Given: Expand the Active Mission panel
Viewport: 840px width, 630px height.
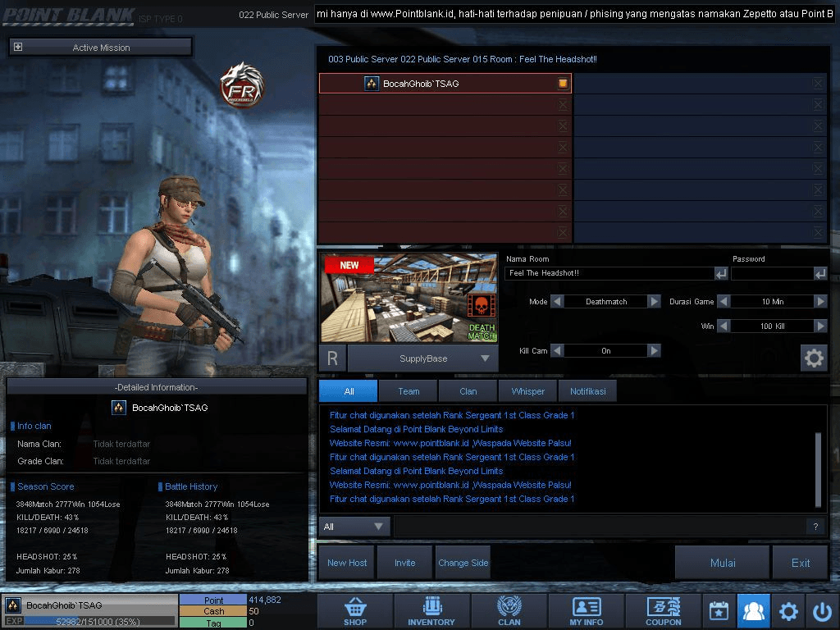Looking at the screenshot, I should pyautogui.click(x=18, y=47).
